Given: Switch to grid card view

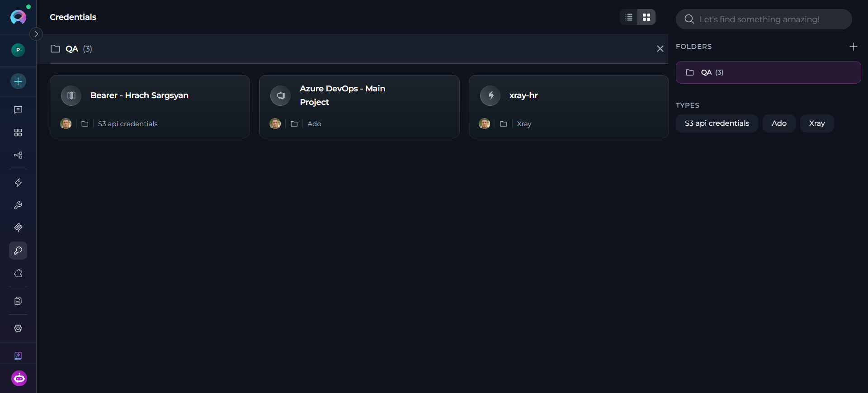Looking at the screenshot, I should [x=646, y=17].
